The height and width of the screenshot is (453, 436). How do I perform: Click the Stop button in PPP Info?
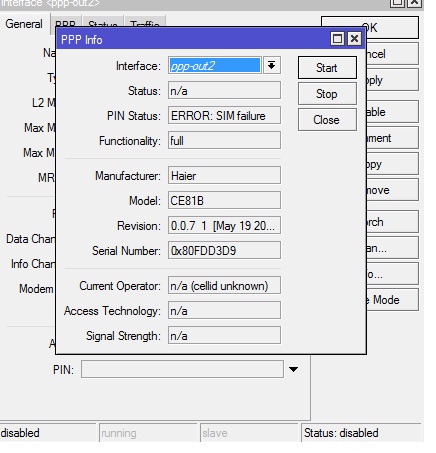[327, 94]
